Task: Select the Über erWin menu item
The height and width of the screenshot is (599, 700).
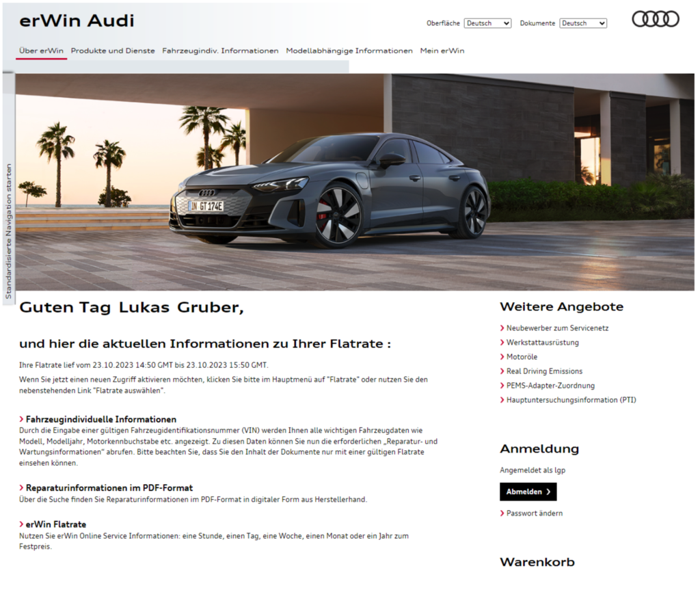Action: pyautogui.click(x=41, y=51)
